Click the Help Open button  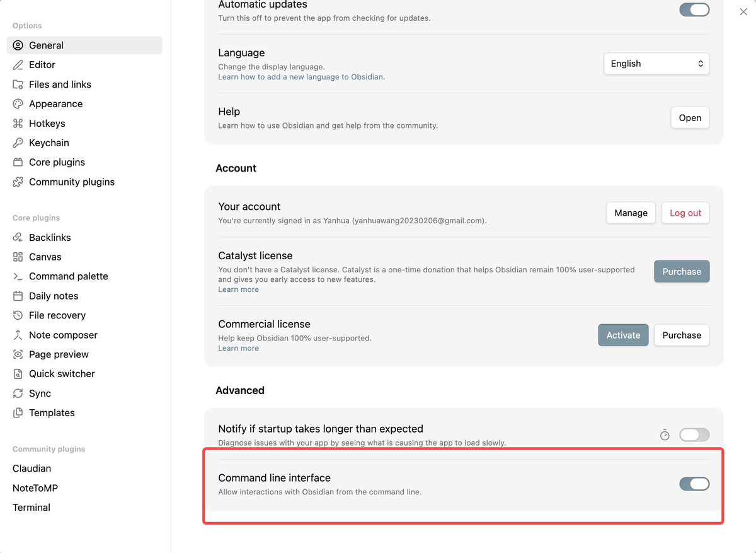690,118
